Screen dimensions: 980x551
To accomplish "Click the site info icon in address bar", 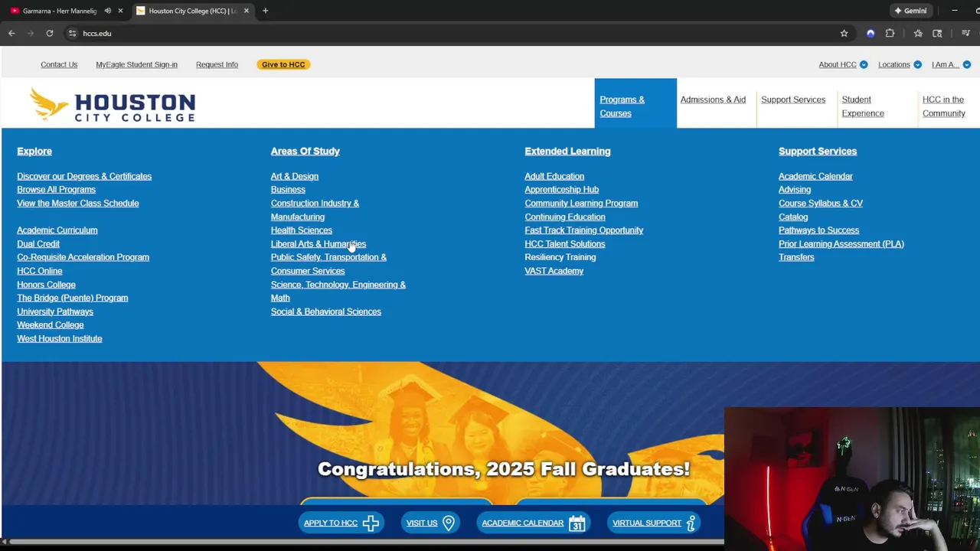I will (72, 34).
